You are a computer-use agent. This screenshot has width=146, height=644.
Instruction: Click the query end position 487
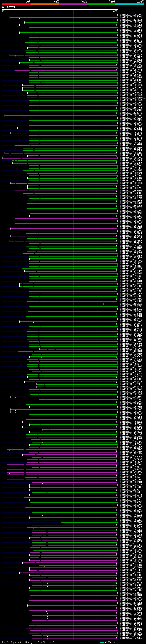115,11
